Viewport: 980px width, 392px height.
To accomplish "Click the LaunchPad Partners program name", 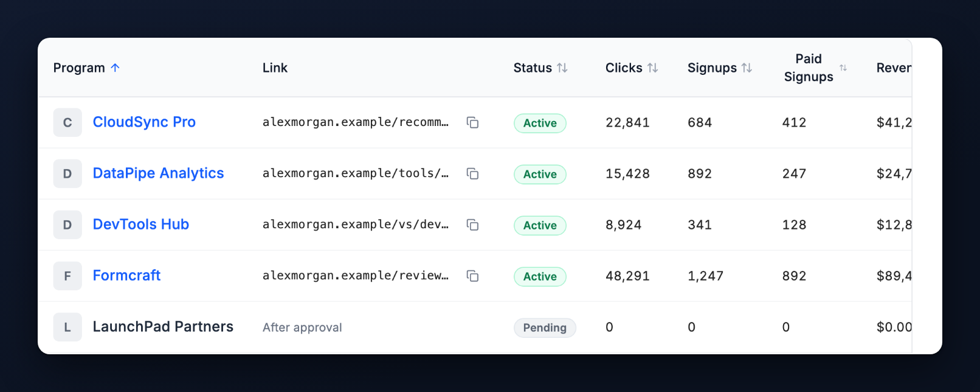I will pos(163,326).
